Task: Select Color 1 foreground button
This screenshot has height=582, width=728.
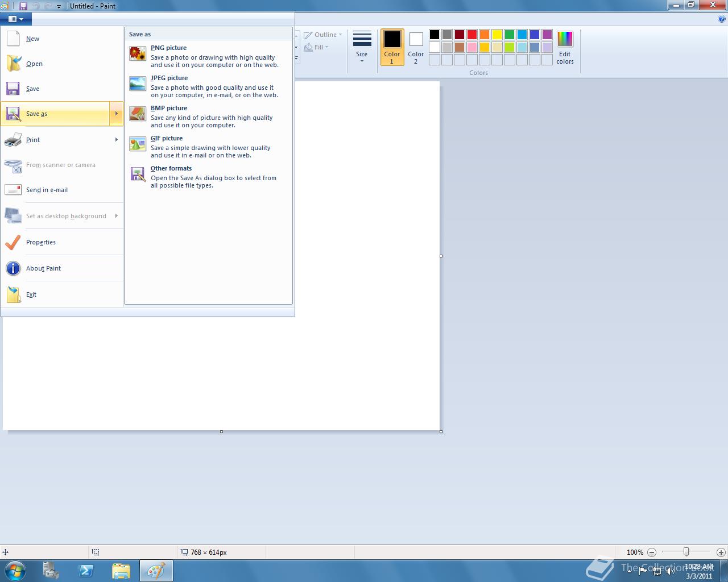Action: [392, 47]
